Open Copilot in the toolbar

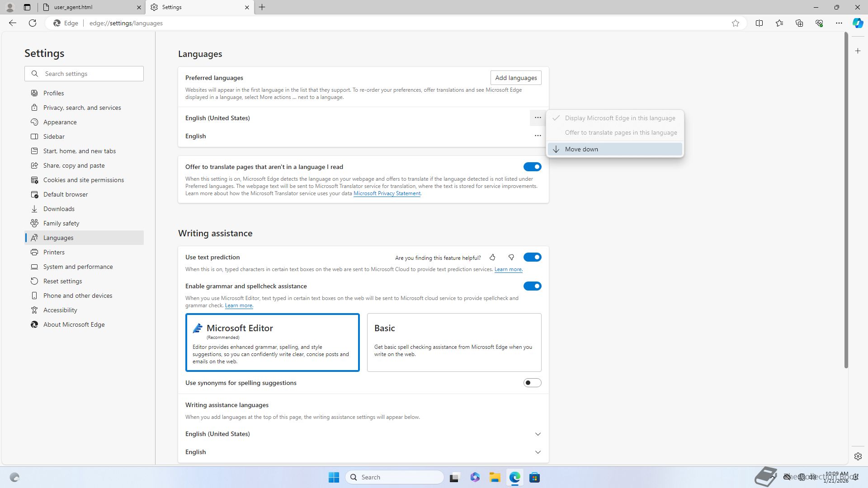[858, 23]
